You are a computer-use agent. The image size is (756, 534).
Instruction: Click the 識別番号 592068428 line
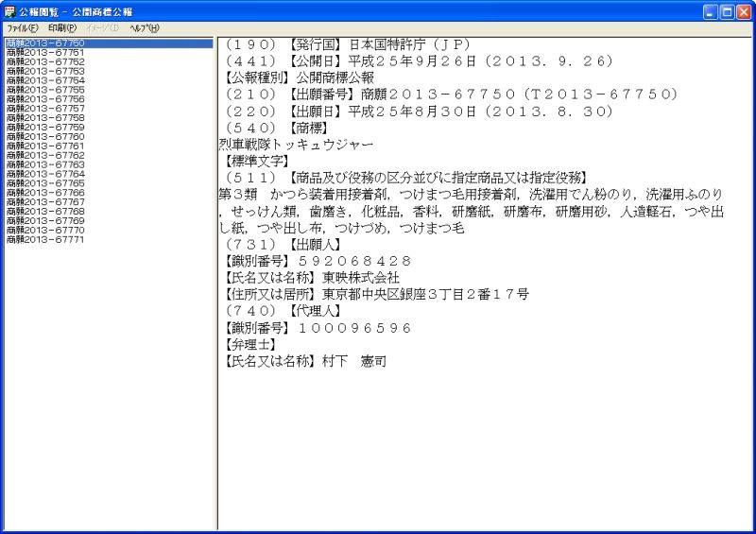318,261
